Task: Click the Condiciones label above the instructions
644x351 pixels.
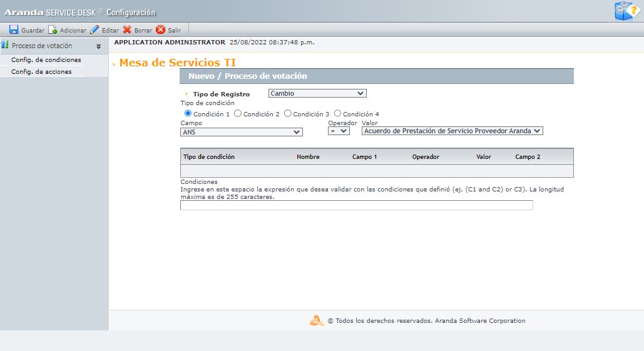Action: point(199,182)
